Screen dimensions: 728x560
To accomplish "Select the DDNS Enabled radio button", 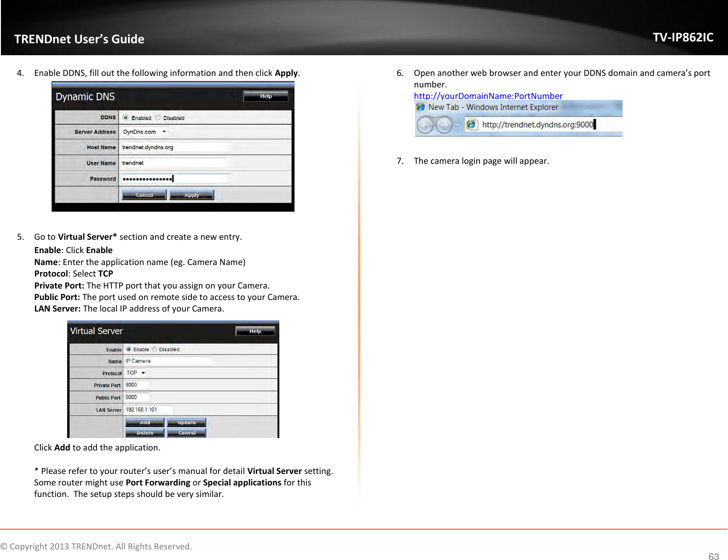I will (126, 117).
